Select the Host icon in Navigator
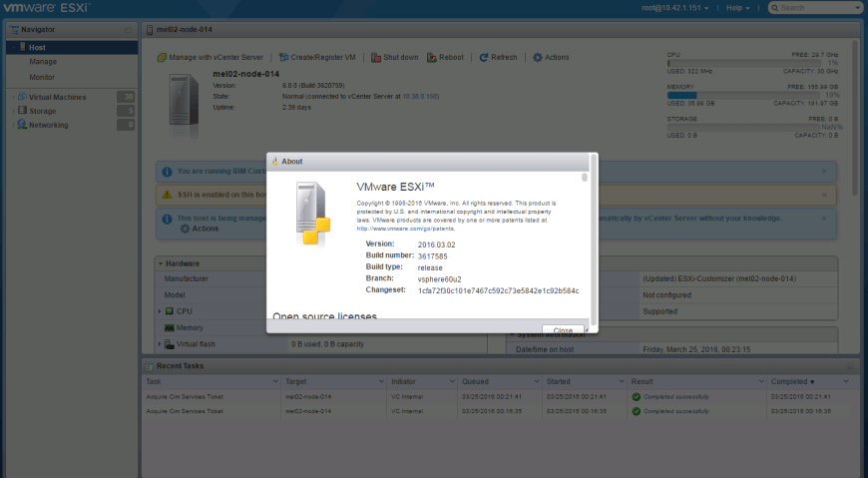Screen dimensions: 868x478 [x=23, y=47]
